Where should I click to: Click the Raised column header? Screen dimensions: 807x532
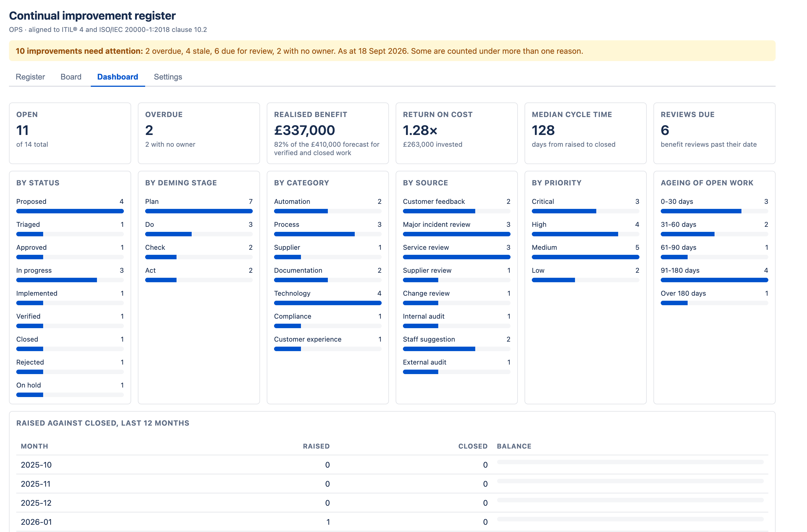pyautogui.click(x=316, y=446)
